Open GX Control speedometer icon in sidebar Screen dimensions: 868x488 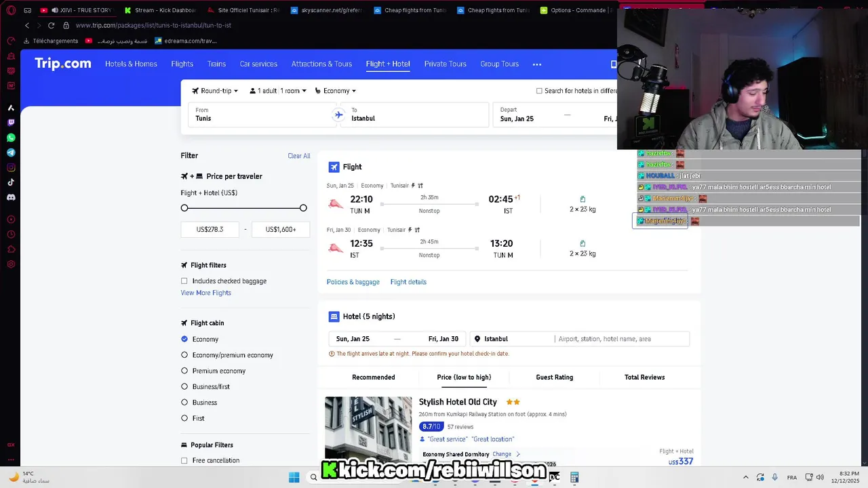pos(11,41)
